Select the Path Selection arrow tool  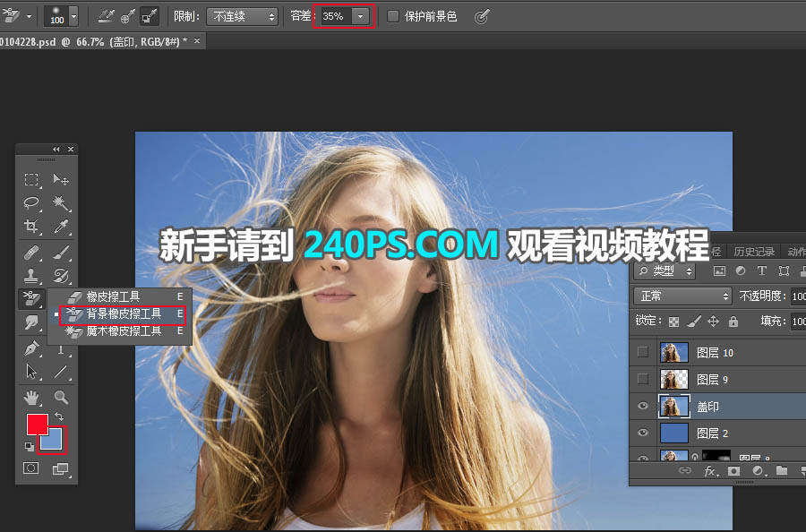point(31,371)
